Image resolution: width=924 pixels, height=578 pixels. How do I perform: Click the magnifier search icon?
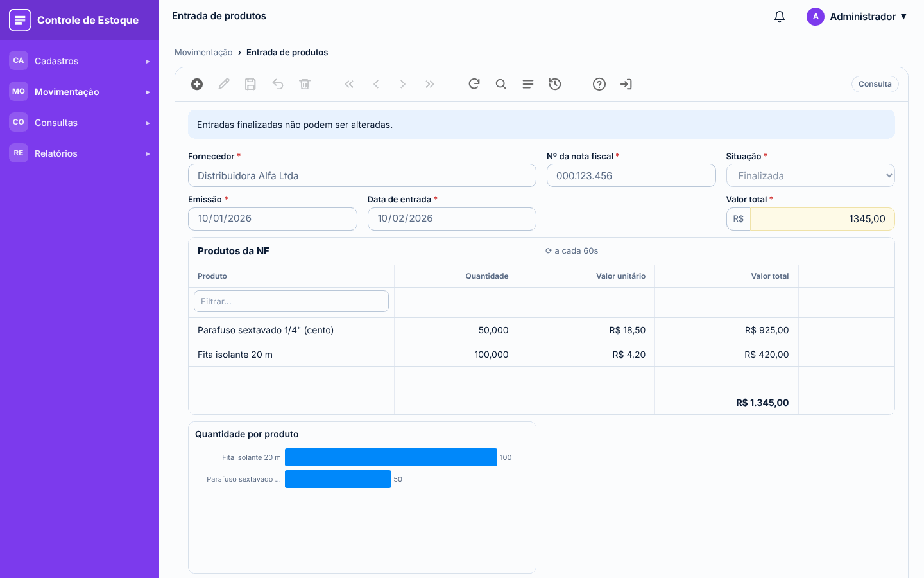tap(501, 84)
